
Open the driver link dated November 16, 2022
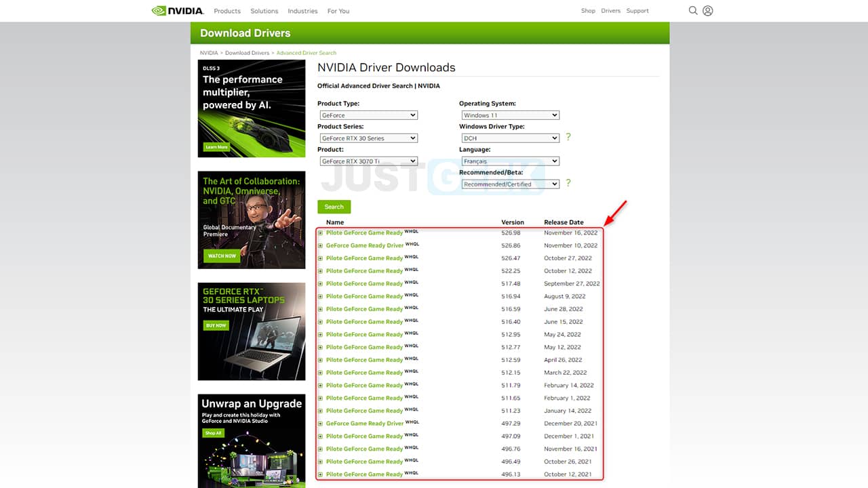pos(364,233)
